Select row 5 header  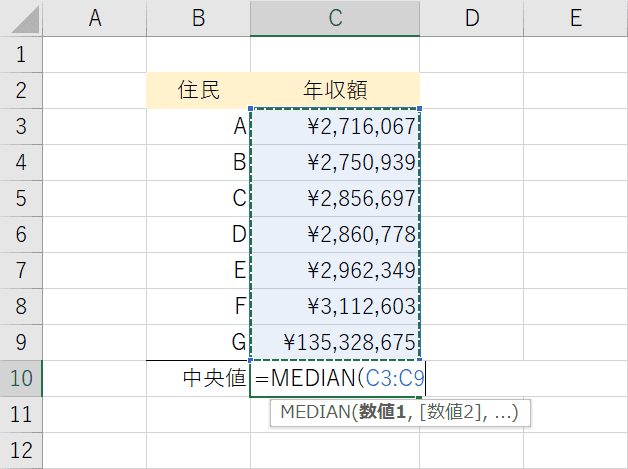(21, 199)
